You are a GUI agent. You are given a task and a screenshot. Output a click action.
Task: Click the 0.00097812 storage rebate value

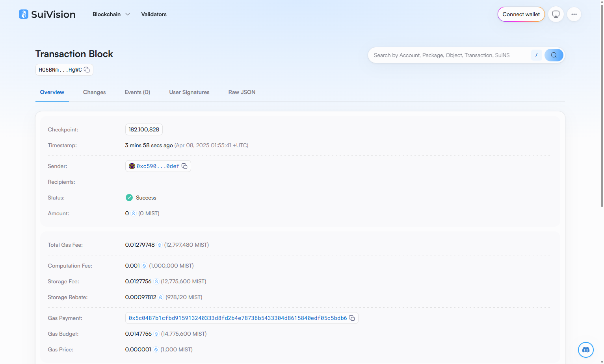pyautogui.click(x=141, y=297)
